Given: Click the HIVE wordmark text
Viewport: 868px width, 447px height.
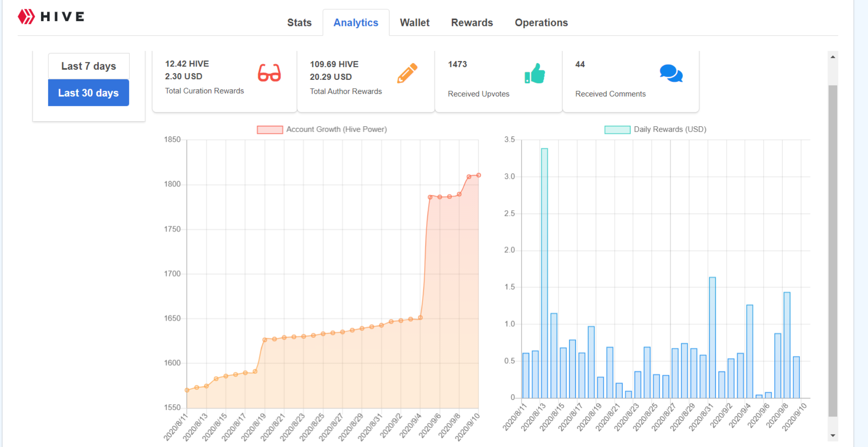Looking at the screenshot, I should 62,17.
